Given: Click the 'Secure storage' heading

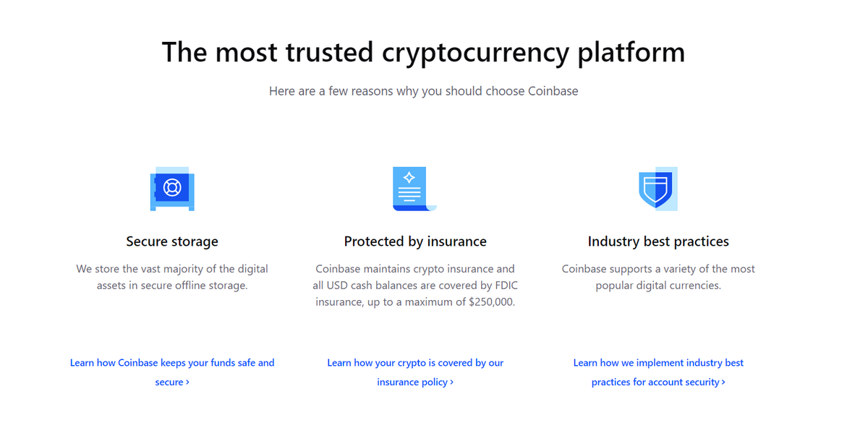Looking at the screenshot, I should (172, 241).
